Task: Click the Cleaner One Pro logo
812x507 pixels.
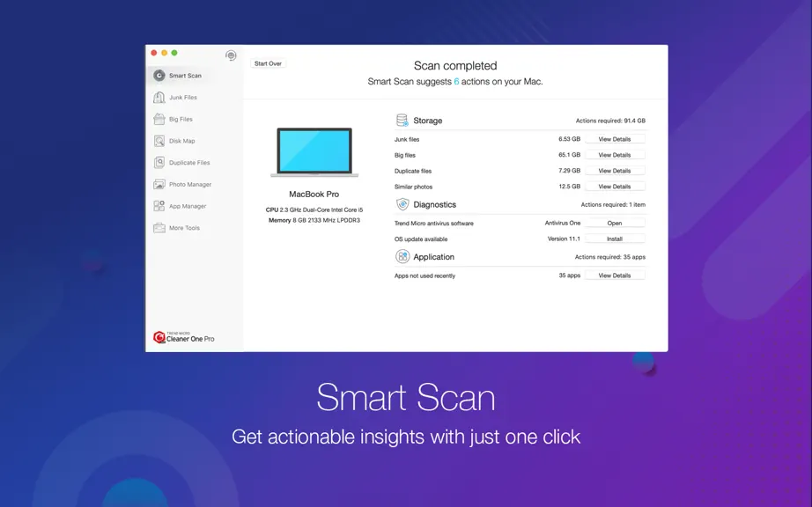Action: 184,337
